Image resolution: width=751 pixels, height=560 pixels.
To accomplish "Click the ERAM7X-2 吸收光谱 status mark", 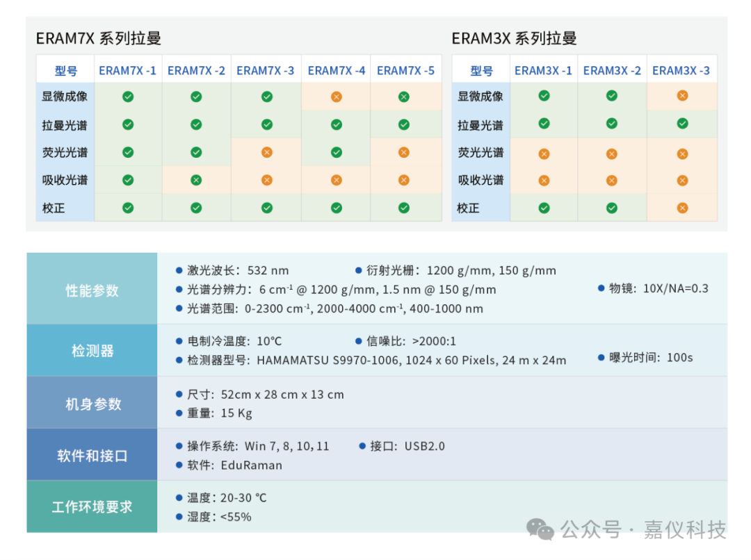I will 196,180.
